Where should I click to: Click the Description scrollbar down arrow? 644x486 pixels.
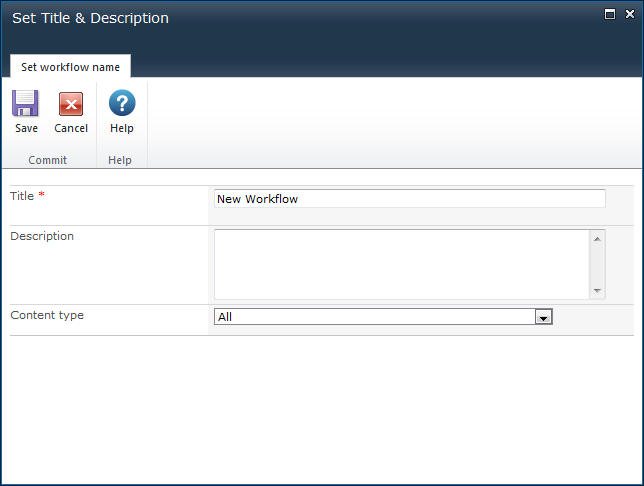tap(597, 290)
